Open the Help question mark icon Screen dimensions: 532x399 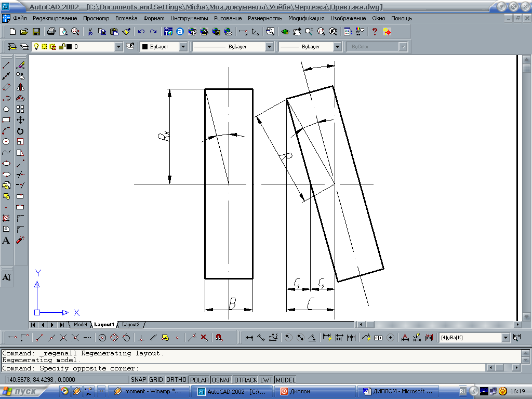point(375,32)
